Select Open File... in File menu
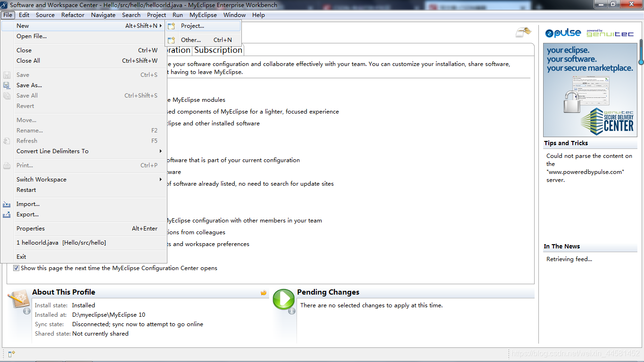The width and height of the screenshot is (644, 362). (x=83, y=36)
